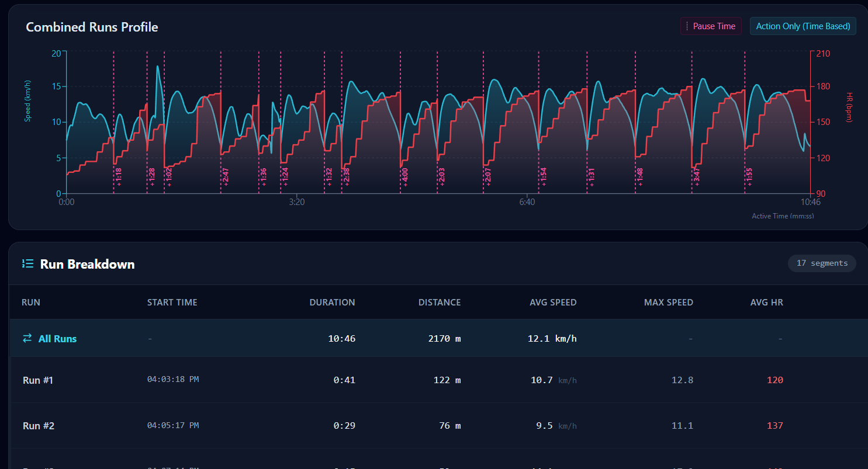The height and width of the screenshot is (469, 868).
Task: Sort by the Distance column header
Action: coord(439,303)
